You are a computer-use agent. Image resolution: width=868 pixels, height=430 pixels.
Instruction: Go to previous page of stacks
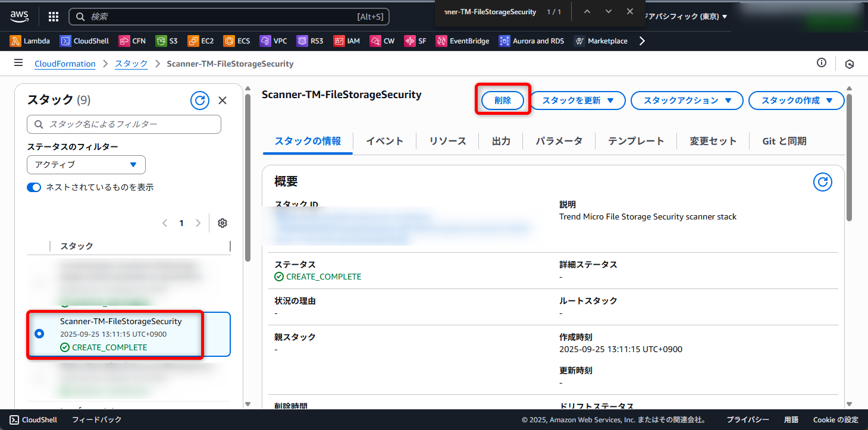pos(165,223)
